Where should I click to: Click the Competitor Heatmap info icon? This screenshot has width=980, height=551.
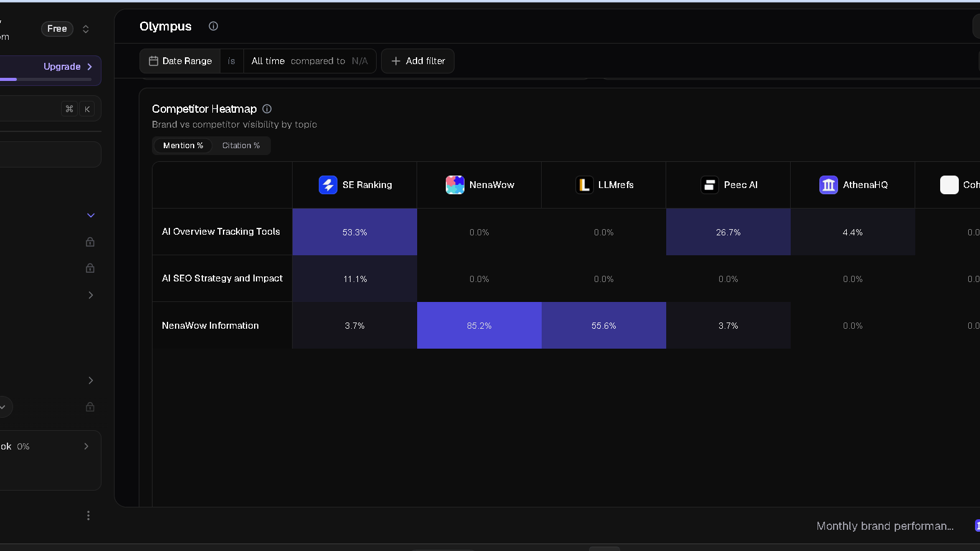(266, 109)
